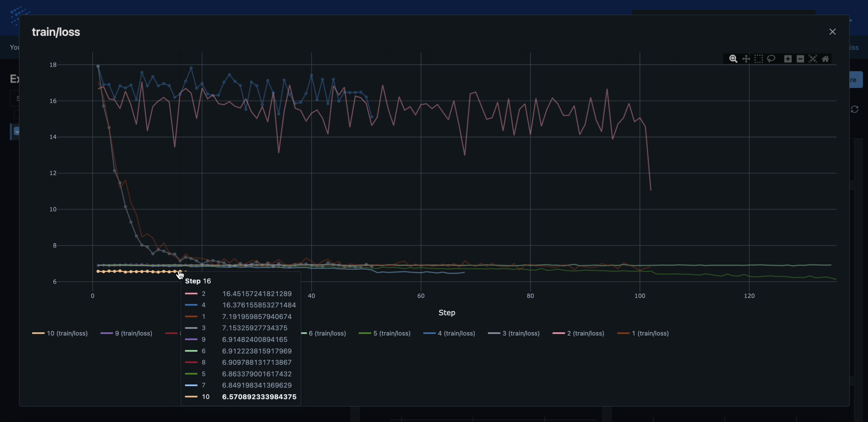The image size is (868, 422).
Task: Click tooltip value 16.45157241821289
Action: click(257, 293)
